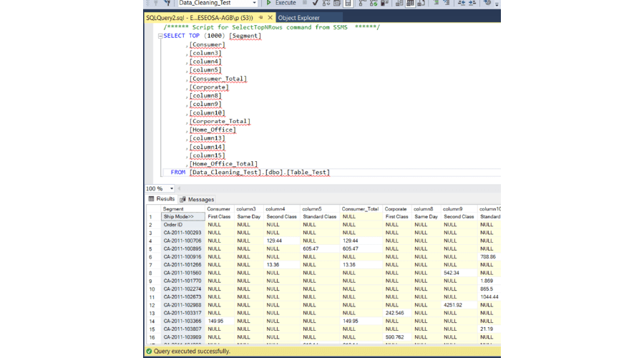
Task: Select cell CA-2011-100706
Action: [x=182, y=241]
